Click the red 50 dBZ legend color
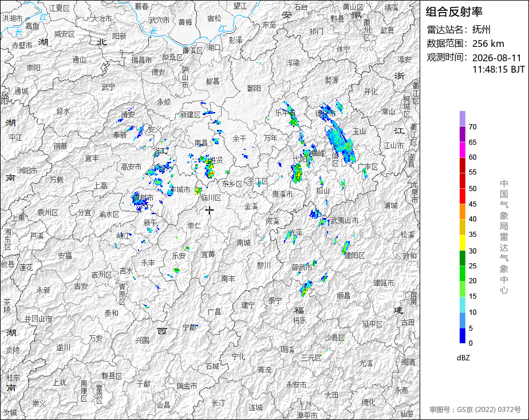 click(x=462, y=181)
